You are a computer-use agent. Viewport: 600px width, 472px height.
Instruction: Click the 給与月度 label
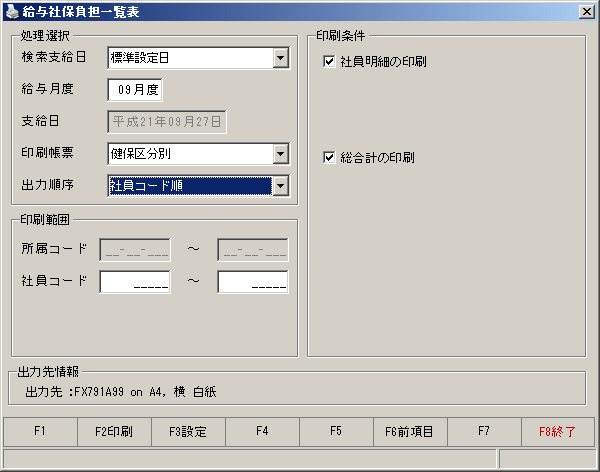point(47,89)
